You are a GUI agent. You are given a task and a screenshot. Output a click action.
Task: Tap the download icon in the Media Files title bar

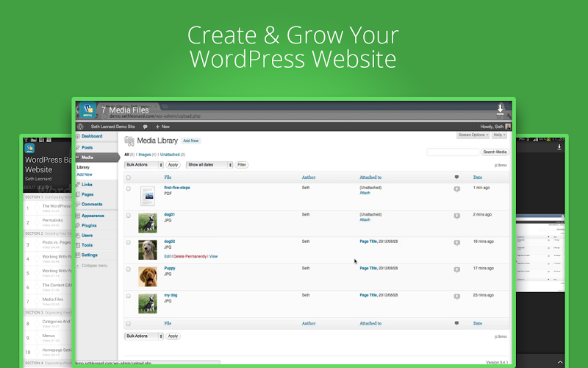point(500,109)
